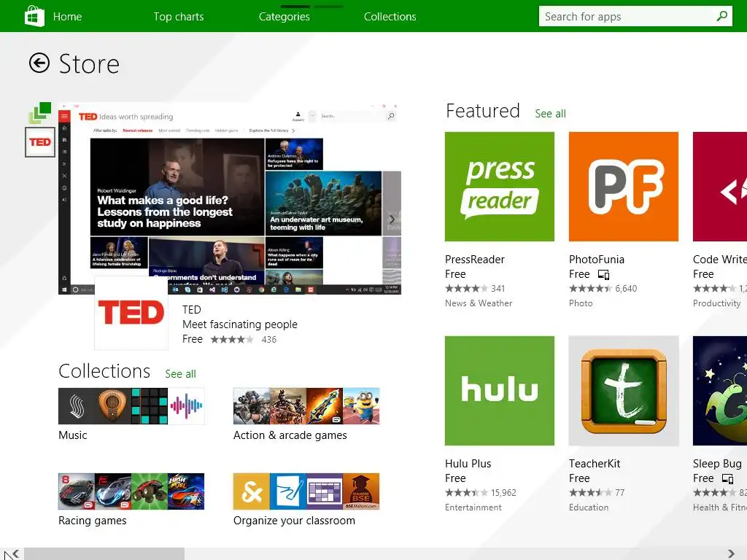Open the Action & arcade games label
This screenshot has height=560, width=747.
(290, 435)
